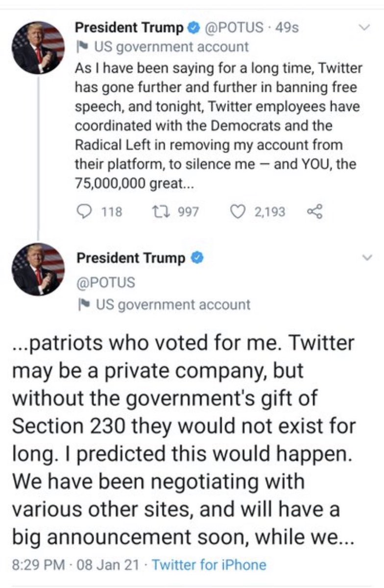Click the President Trump name on second tweet
Image resolution: width=384 pixels, height=588 pixels.
pyautogui.click(x=131, y=258)
